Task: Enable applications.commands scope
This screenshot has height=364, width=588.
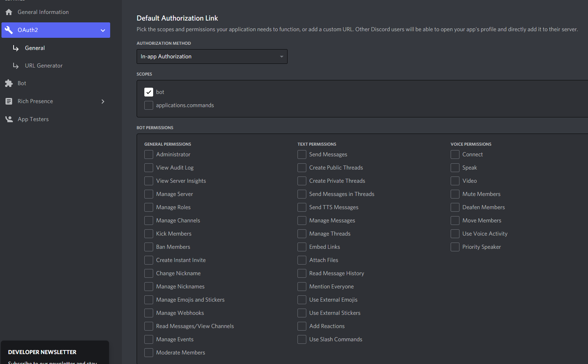Action: pyautogui.click(x=149, y=105)
